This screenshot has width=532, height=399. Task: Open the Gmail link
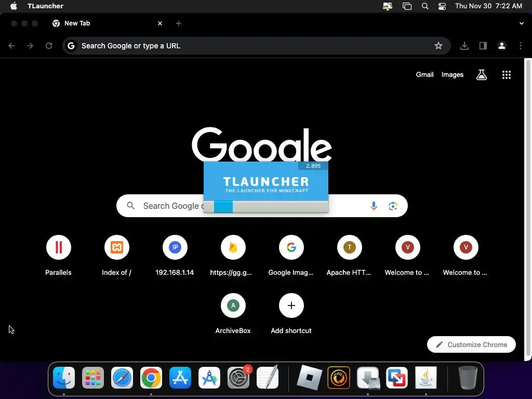(x=424, y=75)
